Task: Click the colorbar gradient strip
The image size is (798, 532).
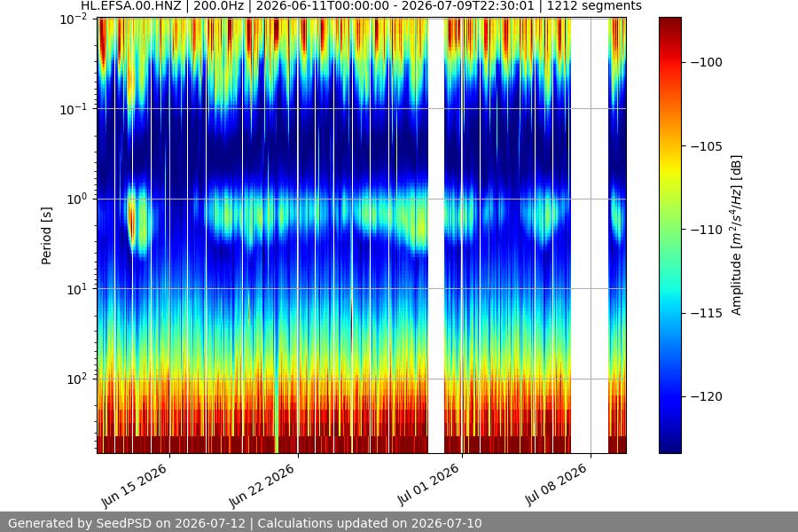Action: [669, 235]
